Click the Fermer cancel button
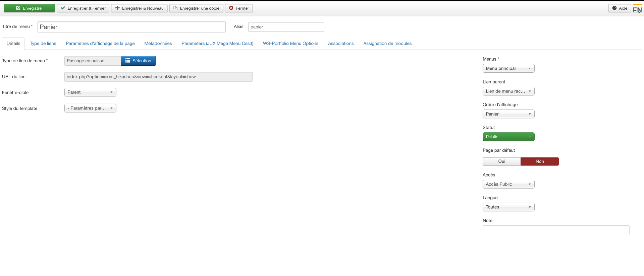This screenshot has height=276, width=644. point(239,8)
